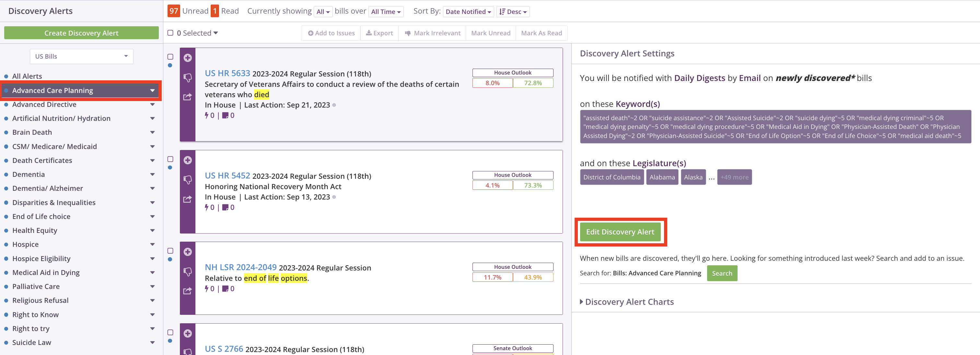Open Dementia alert in sidebar

[x=29, y=175]
